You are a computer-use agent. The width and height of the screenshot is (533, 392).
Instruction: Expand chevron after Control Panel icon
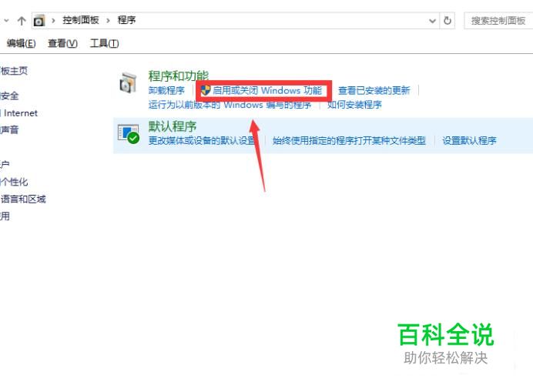click(x=53, y=21)
